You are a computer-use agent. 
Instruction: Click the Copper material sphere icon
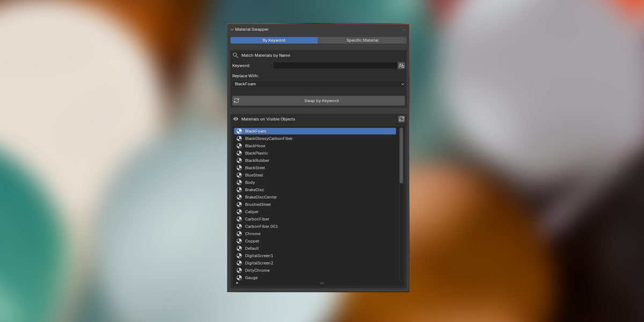(239, 241)
